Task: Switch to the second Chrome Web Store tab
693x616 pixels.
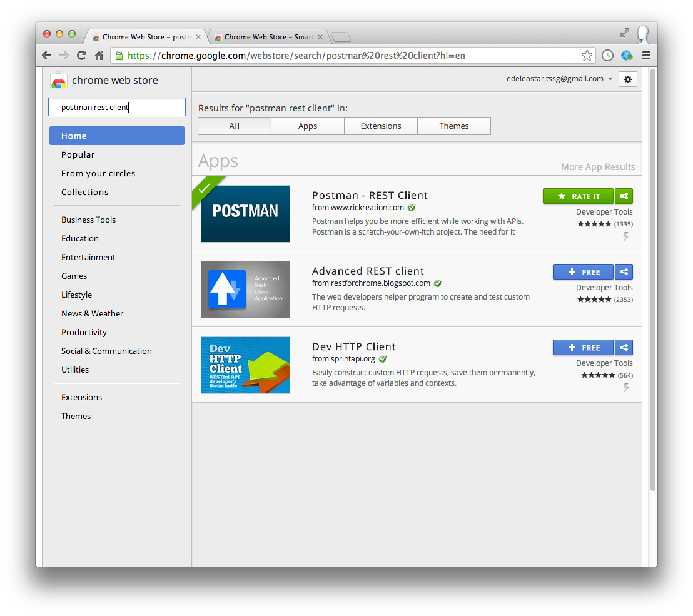Action: click(267, 37)
